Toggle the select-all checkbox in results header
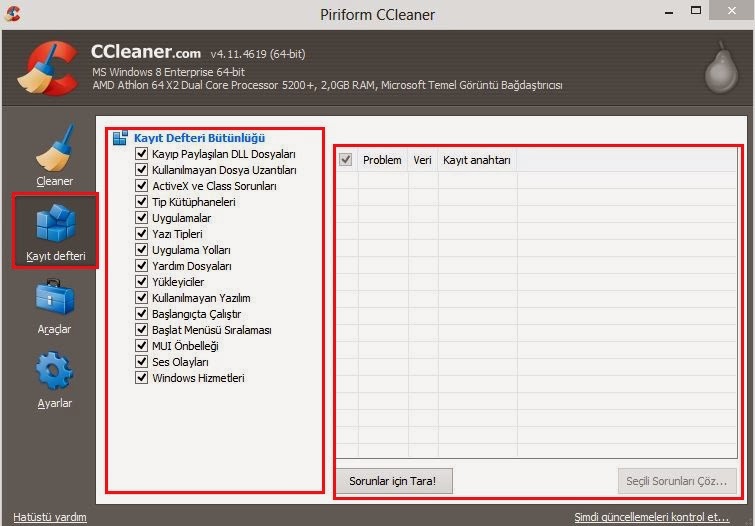This screenshot has height=526, width=755. (x=345, y=159)
